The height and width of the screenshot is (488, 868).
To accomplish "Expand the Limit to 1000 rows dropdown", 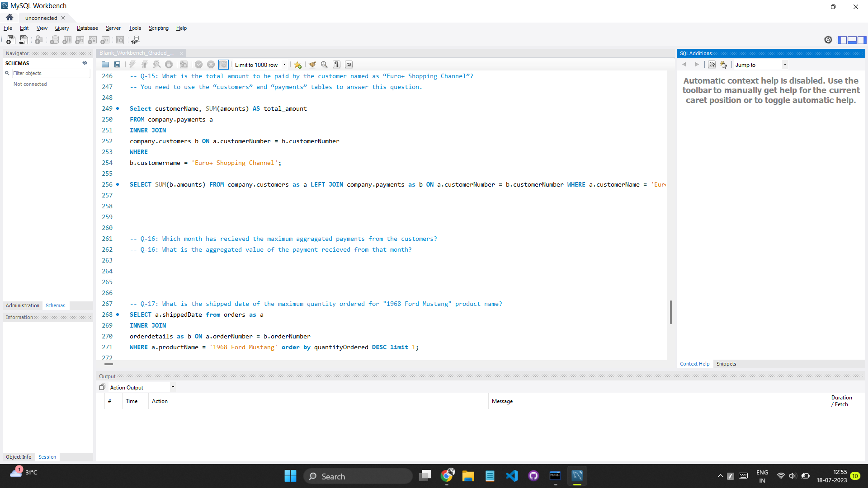I will pyautogui.click(x=284, y=65).
